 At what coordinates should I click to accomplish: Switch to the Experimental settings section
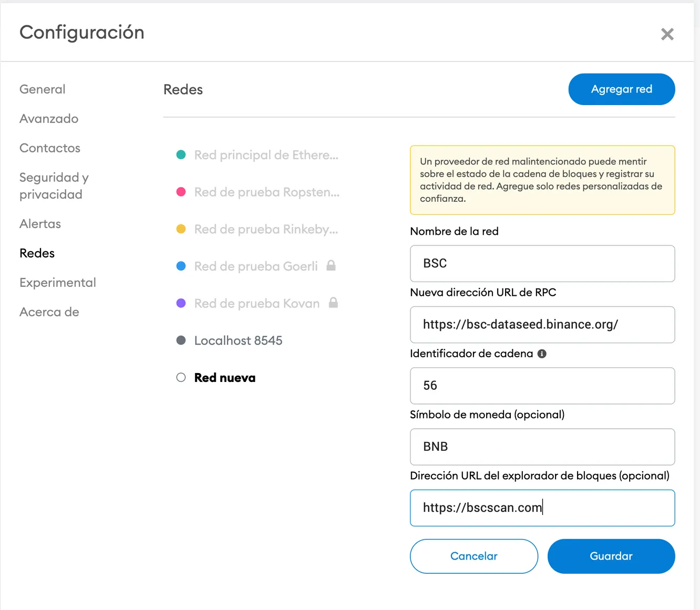point(58,282)
